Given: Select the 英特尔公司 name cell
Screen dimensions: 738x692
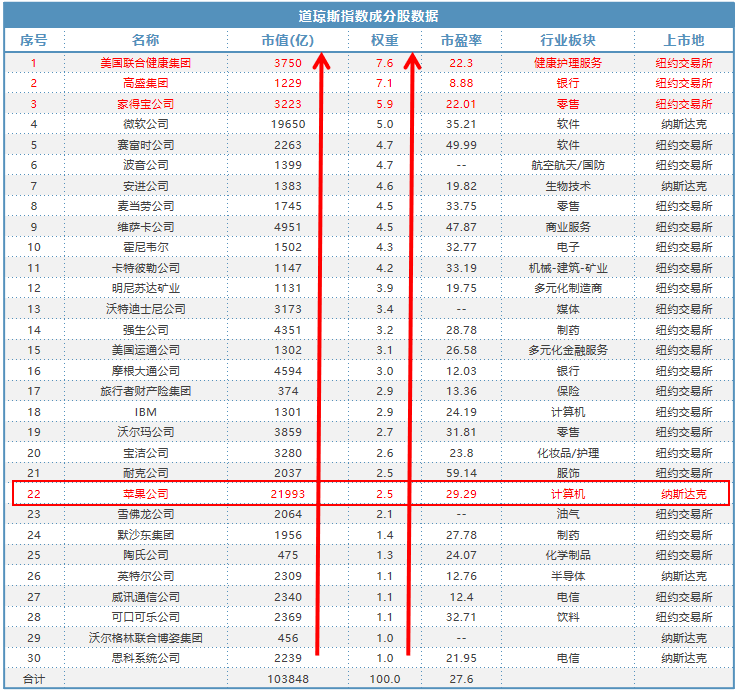Looking at the screenshot, I should (145, 576).
